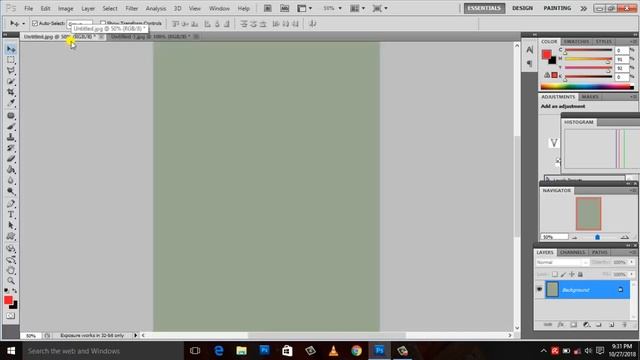
Task: Select the Hand tool
Action: point(11,270)
